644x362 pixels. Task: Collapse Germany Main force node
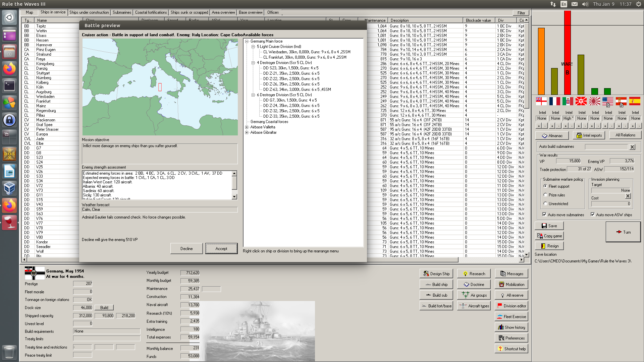coord(247,41)
